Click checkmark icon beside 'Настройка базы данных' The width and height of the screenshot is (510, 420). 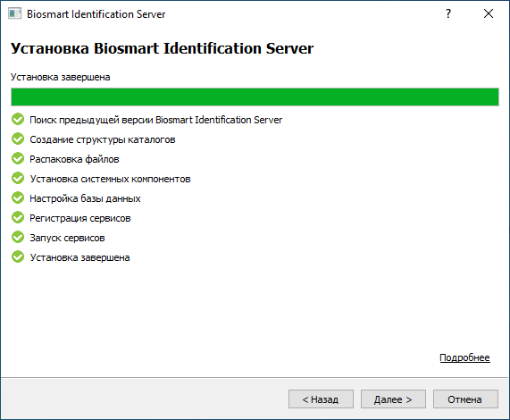[x=18, y=198]
